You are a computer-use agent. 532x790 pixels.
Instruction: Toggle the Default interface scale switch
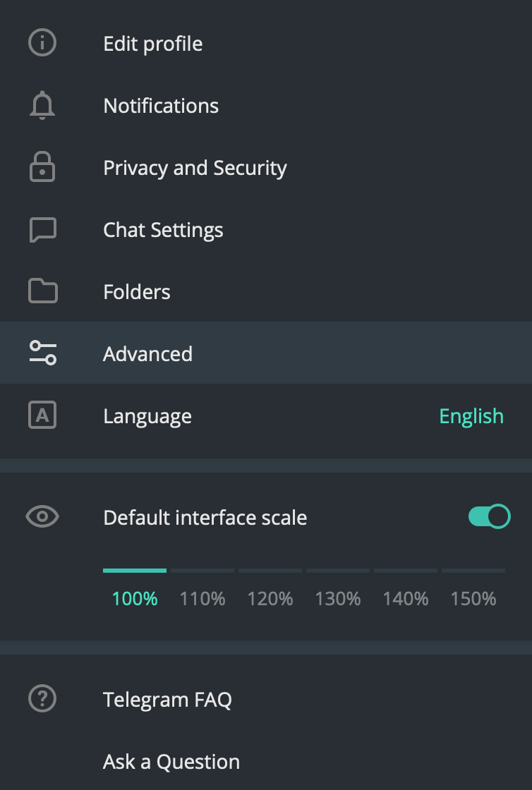pyautogui.click(x=489, y=517)
